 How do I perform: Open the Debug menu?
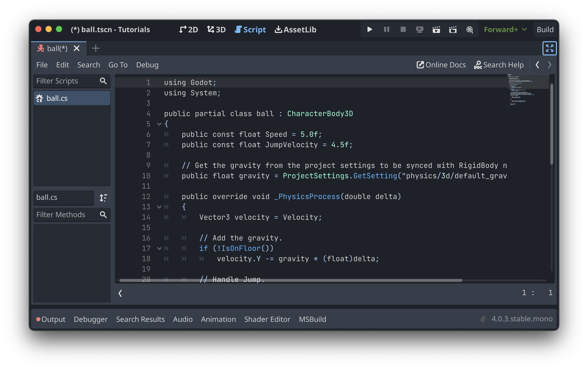[147, 65]
